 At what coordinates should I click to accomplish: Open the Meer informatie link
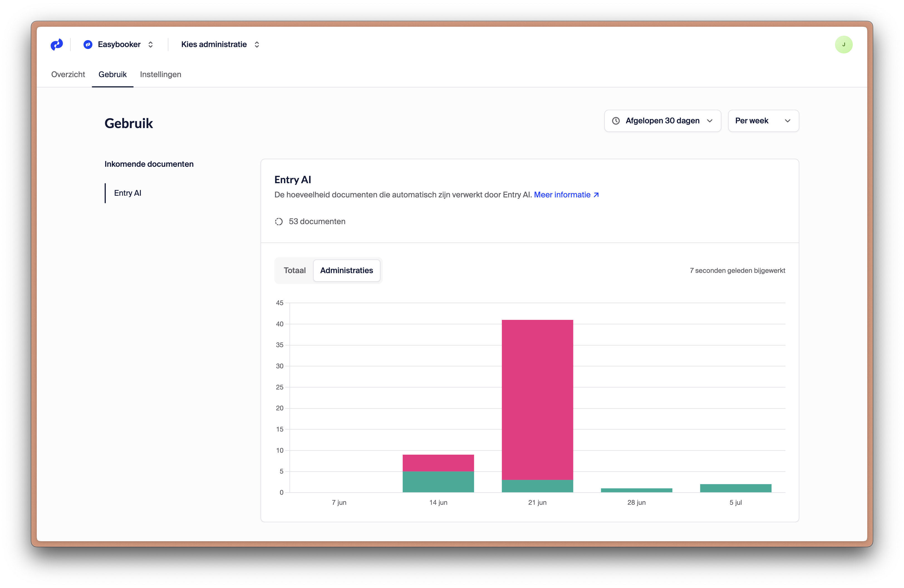click(562, 195)
